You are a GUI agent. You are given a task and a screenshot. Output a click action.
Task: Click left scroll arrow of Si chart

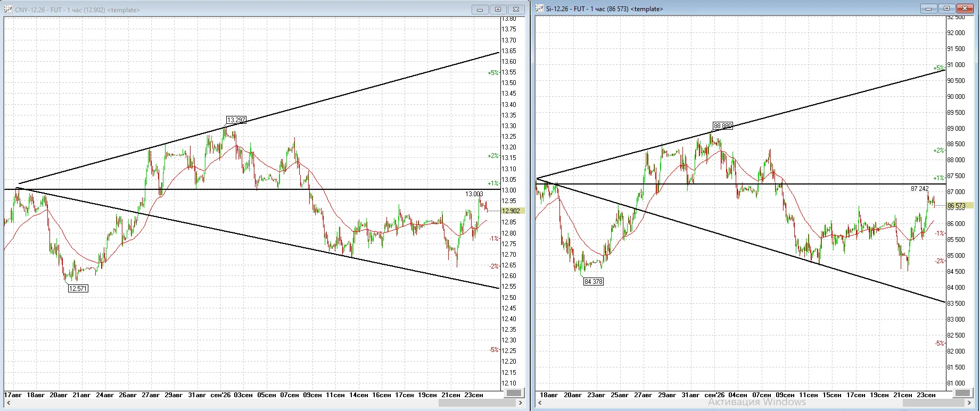click(x=539, y=403)
